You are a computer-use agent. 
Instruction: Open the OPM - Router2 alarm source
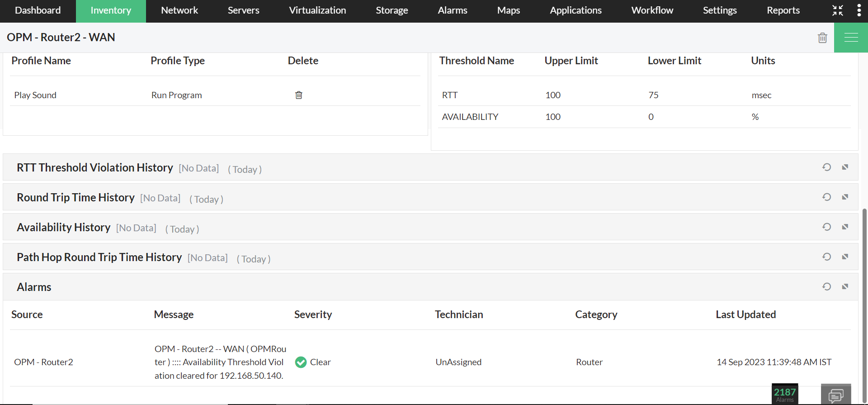(43, 362)
